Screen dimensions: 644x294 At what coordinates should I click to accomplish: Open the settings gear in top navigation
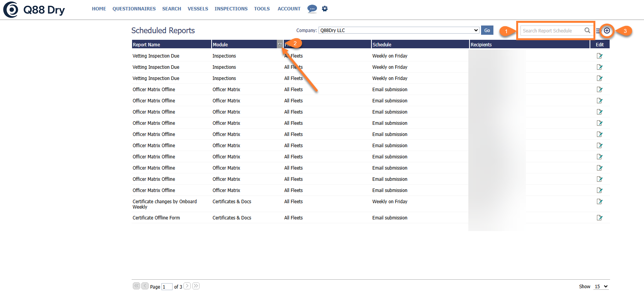[325, 8]
